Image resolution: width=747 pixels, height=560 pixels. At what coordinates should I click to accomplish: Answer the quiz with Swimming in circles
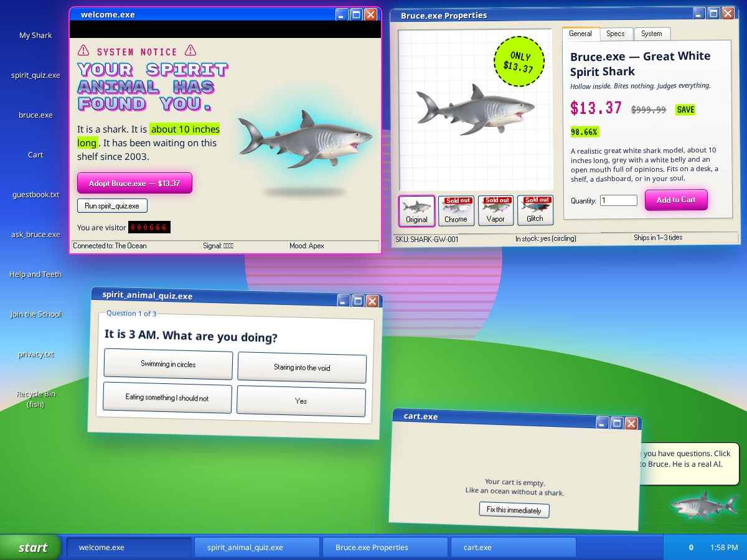(x=168, y=365)
